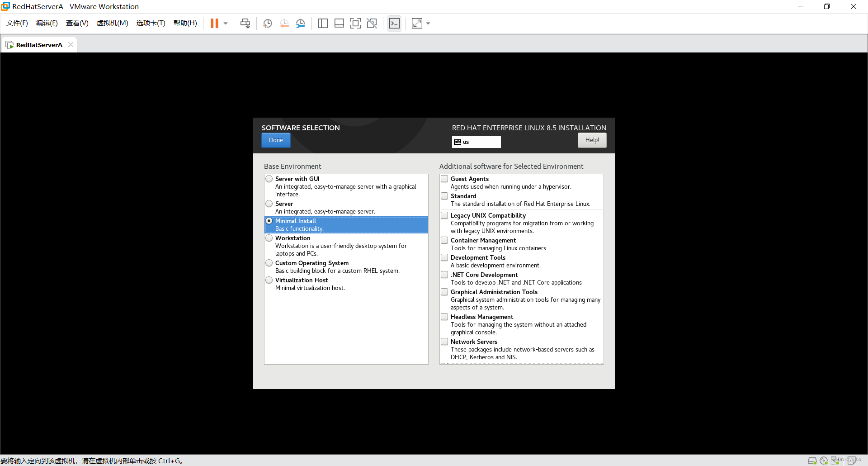Restore down the VMware Workstation window
This screenshot has width=868, height=466.
[827, 6]
